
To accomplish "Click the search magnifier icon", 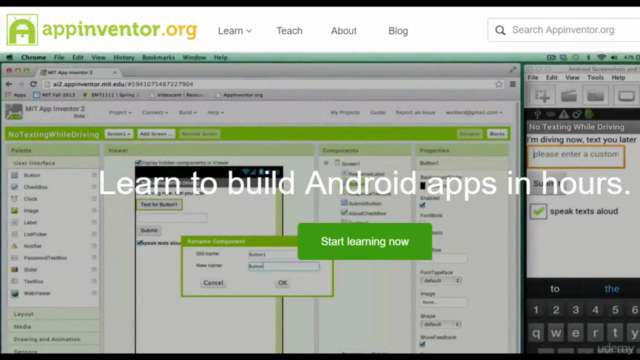I will click(x=500, y=30).
